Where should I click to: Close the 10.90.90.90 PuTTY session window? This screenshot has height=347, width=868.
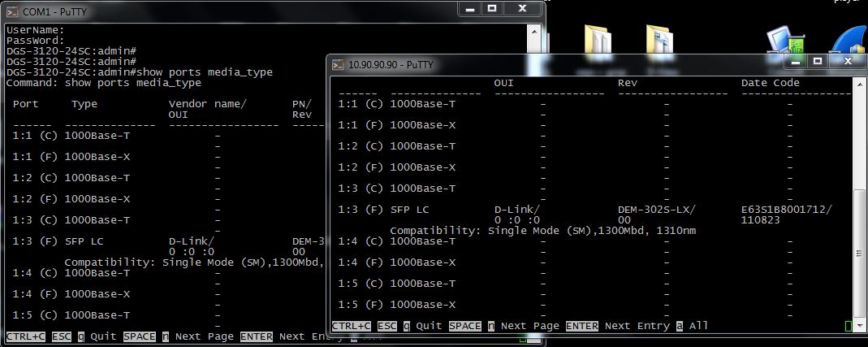[847, 61]
